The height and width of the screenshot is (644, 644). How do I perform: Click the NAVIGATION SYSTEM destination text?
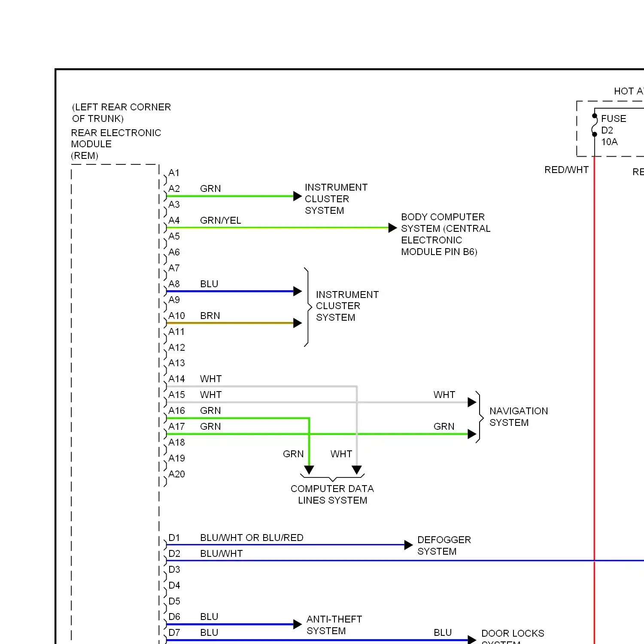(x=519, y=416)
